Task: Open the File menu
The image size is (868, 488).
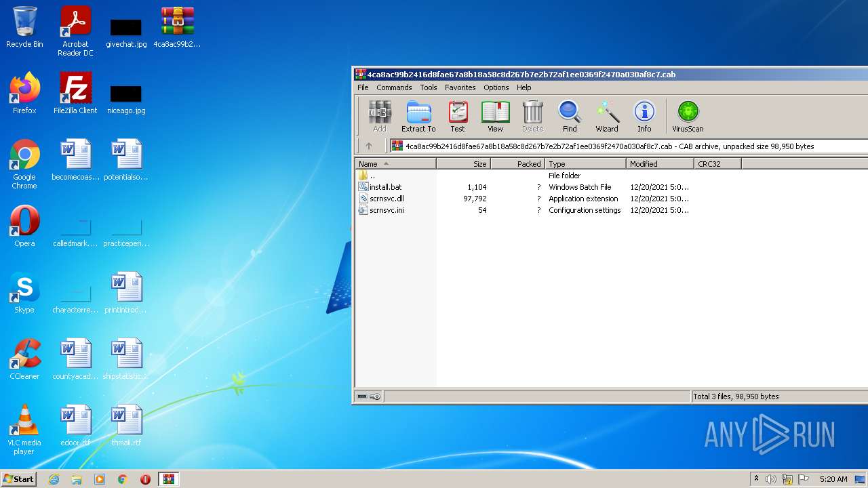Action: (363, 87)
